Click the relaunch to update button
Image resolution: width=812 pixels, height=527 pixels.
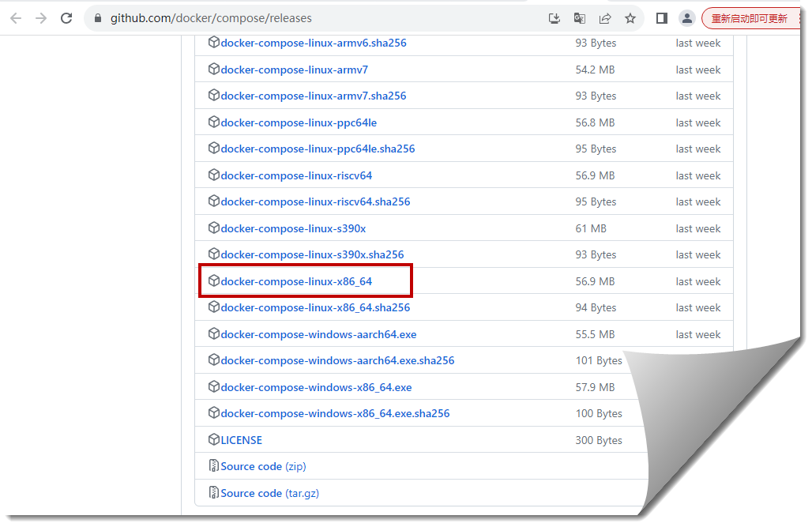(751, 19)
